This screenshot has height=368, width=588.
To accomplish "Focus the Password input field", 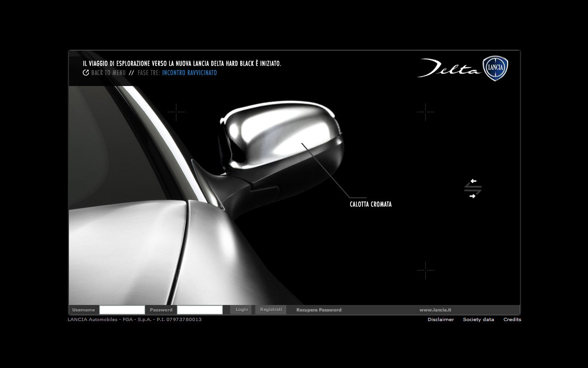I will pyautogui.click(x=200, y=310).
